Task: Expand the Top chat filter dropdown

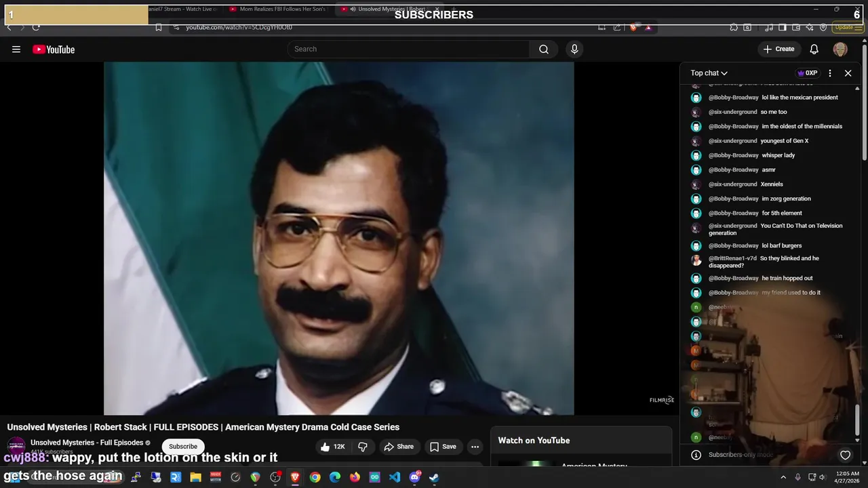Action: (x=709, y=73)
